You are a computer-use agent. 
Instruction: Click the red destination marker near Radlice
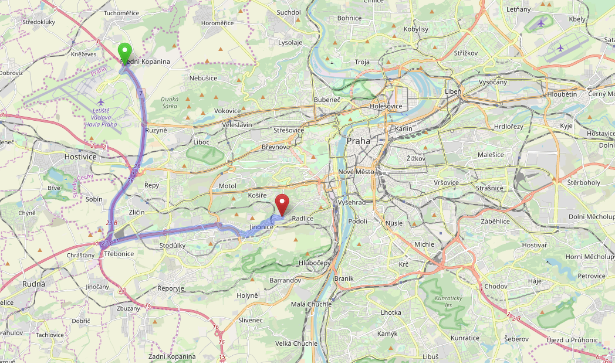click(x=282, y=205)
